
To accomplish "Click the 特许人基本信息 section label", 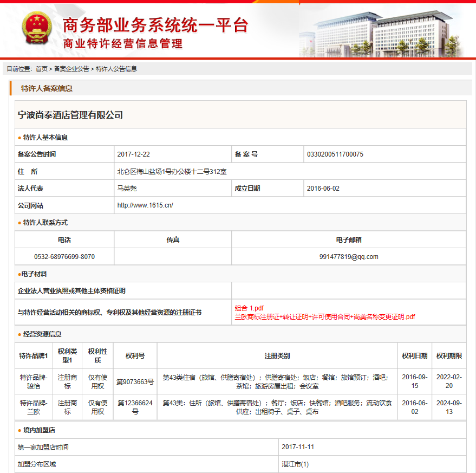I will coord(45,138).
